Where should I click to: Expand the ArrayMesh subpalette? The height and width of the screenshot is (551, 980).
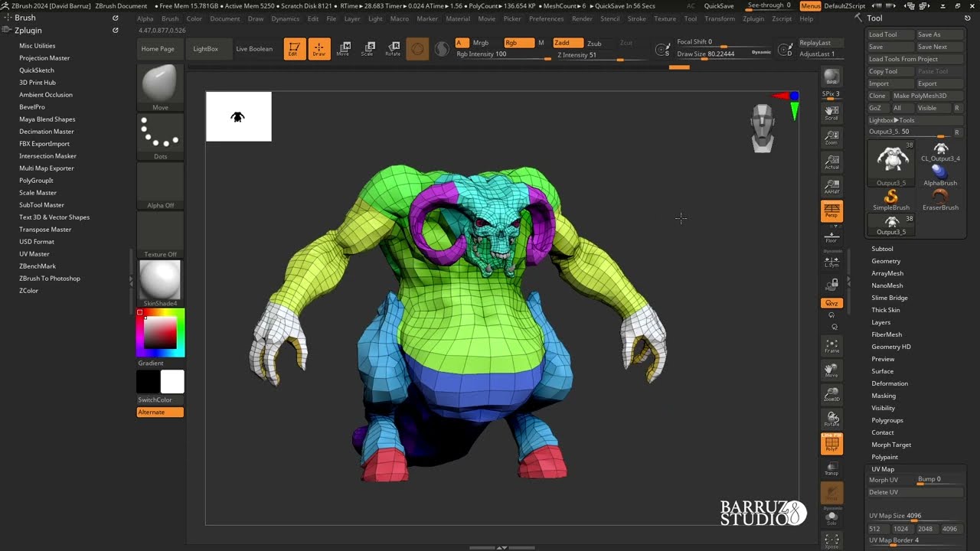(887, 273)
